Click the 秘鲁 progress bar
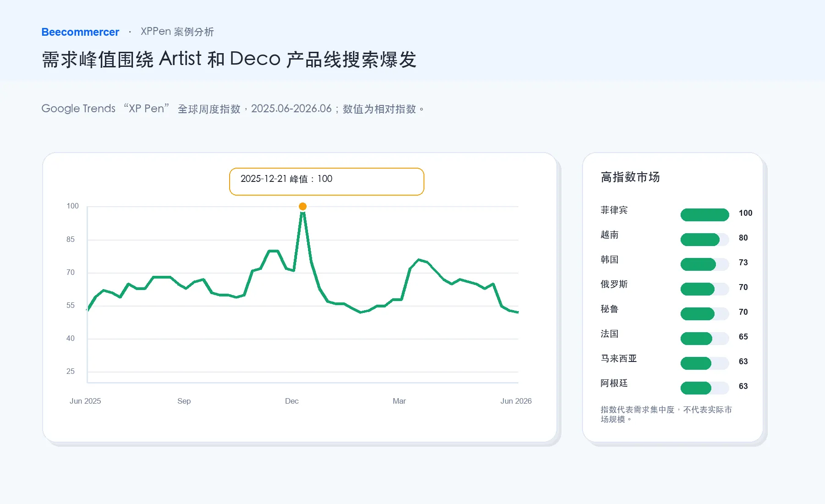Viewport: 825px width, 504px height. click(x=705, y=314)
